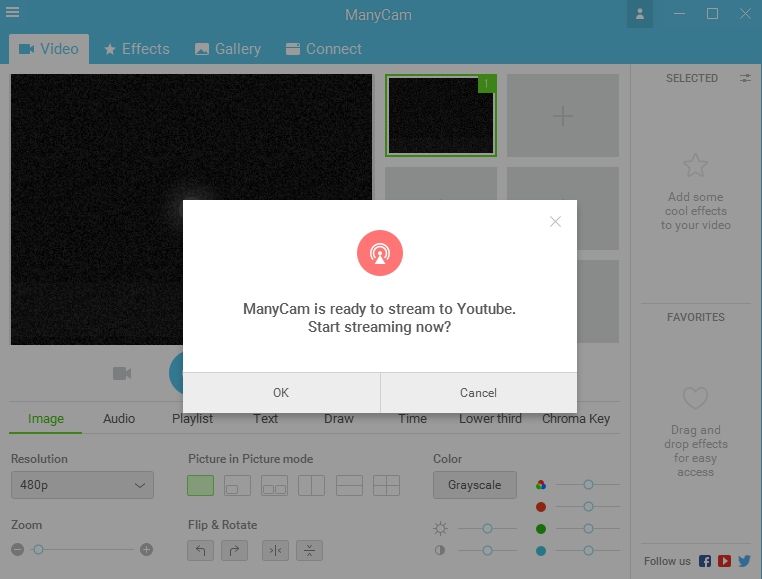The image size is (762, 579).
Task: Select top-bottom split Picture in Picture layout
Action: point(349,485)
